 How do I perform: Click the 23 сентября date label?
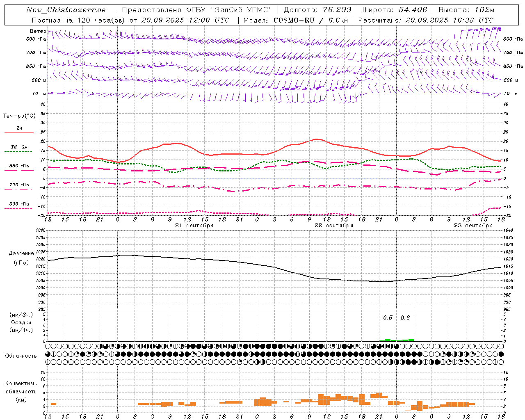click(473, 226)
